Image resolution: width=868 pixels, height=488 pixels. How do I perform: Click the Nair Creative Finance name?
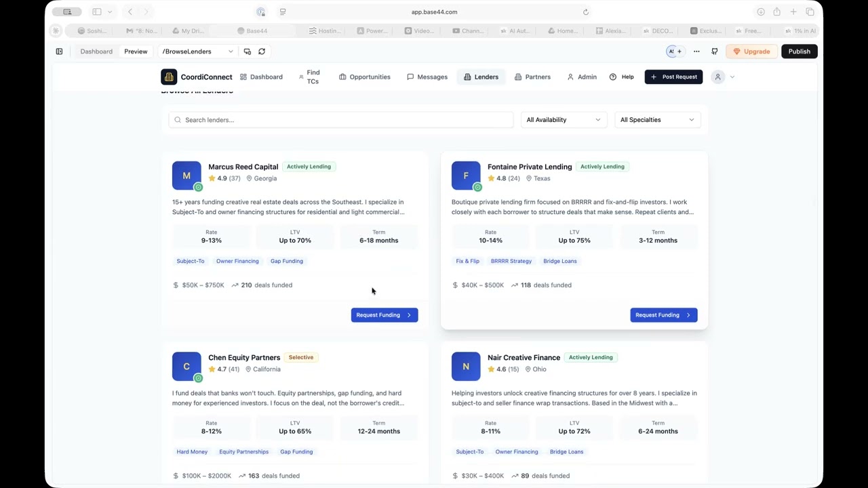coord(524,357)
